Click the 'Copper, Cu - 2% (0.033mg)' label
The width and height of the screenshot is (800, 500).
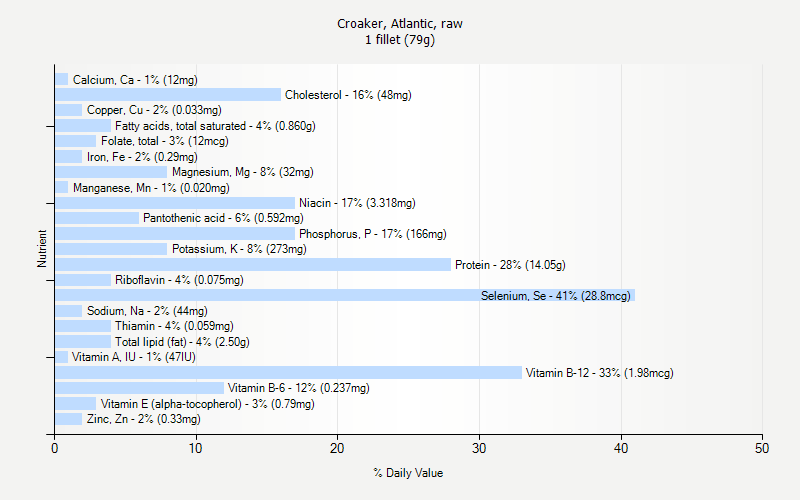(154, 110)
